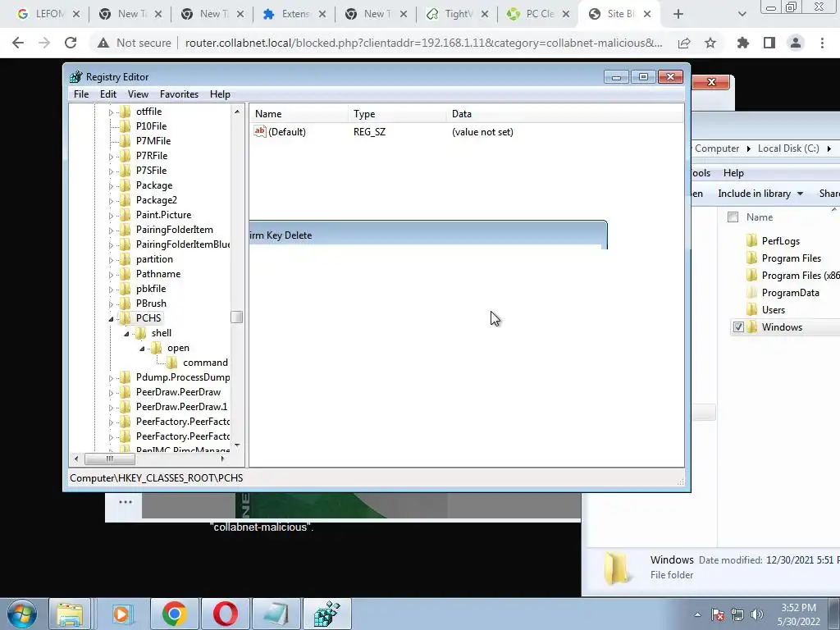Select the PeerDraw.PeerDraw.1 key
The width and height of the screenshot is (840, 630).
(181, 407)
